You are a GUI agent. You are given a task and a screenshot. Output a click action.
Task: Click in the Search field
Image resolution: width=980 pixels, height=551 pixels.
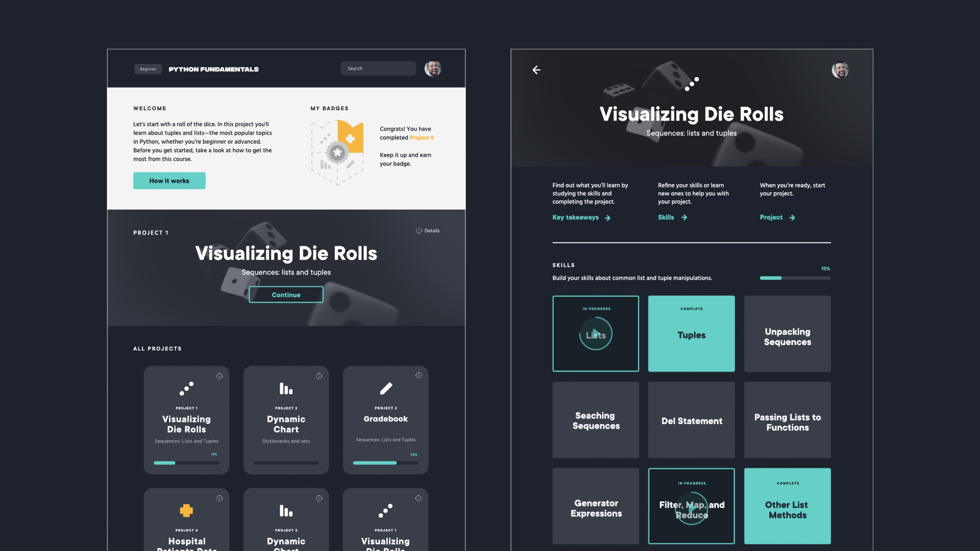378,68
